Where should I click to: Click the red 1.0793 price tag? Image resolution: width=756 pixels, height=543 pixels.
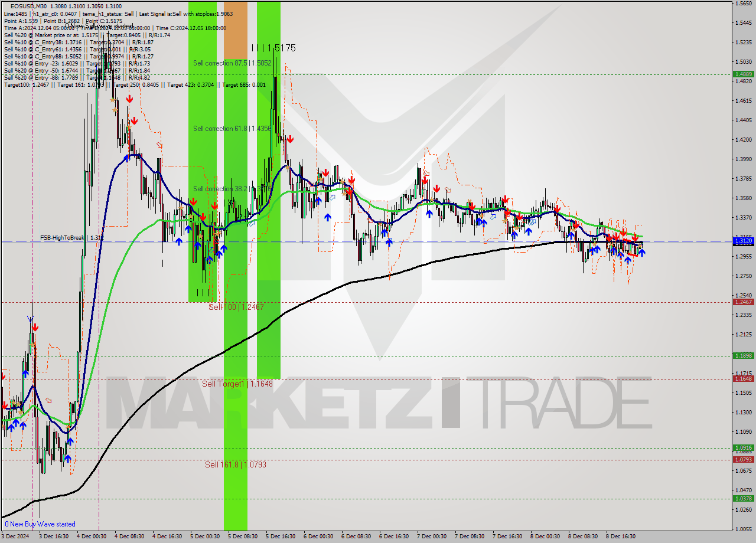743,459
